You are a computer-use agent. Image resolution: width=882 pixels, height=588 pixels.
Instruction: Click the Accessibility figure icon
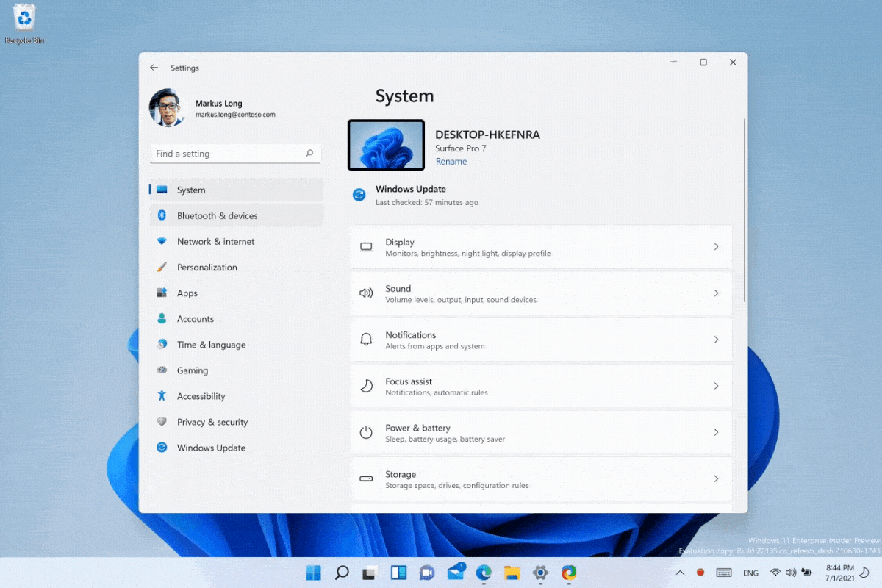[x=162, y=395]
